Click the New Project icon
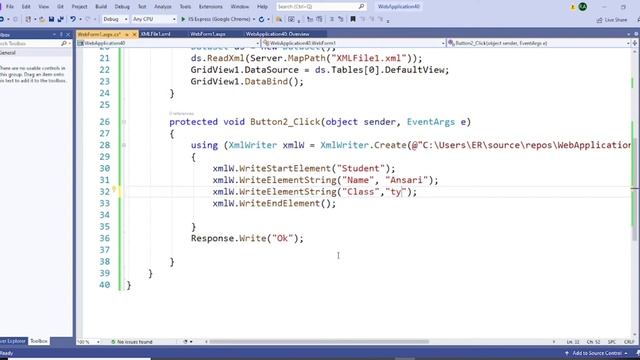Image resolution: width=640 pixels, height=360 pixels. pos(28,19)
